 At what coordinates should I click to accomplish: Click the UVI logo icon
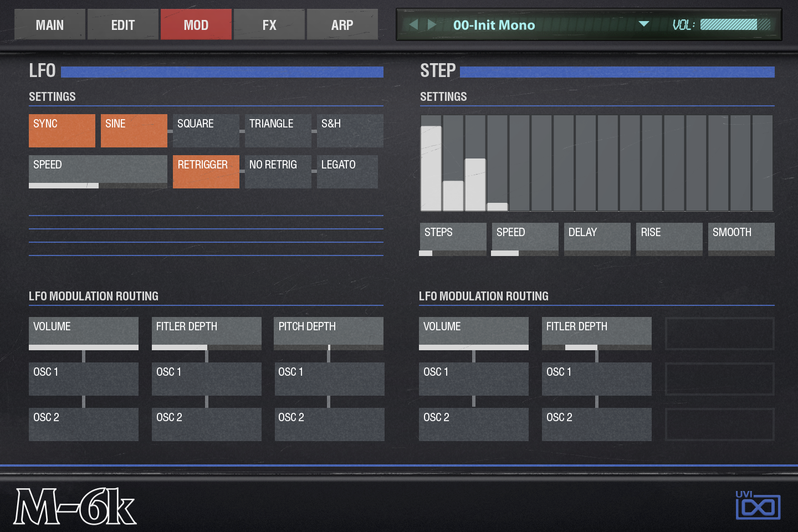pyautogui.click(x=758, y=505)
